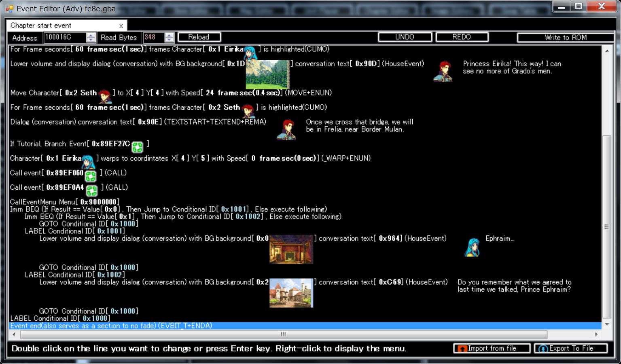Image resolution: width=621 pixels, height=364 pixels.
Task: Select the Chapter start event tab
Action: click(x=67, y=25)
